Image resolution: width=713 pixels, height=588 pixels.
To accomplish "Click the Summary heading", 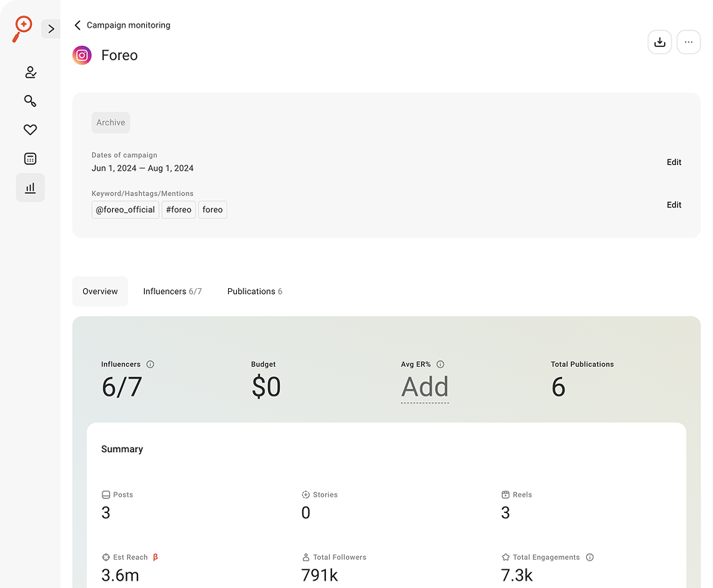I will coord(123,449).
